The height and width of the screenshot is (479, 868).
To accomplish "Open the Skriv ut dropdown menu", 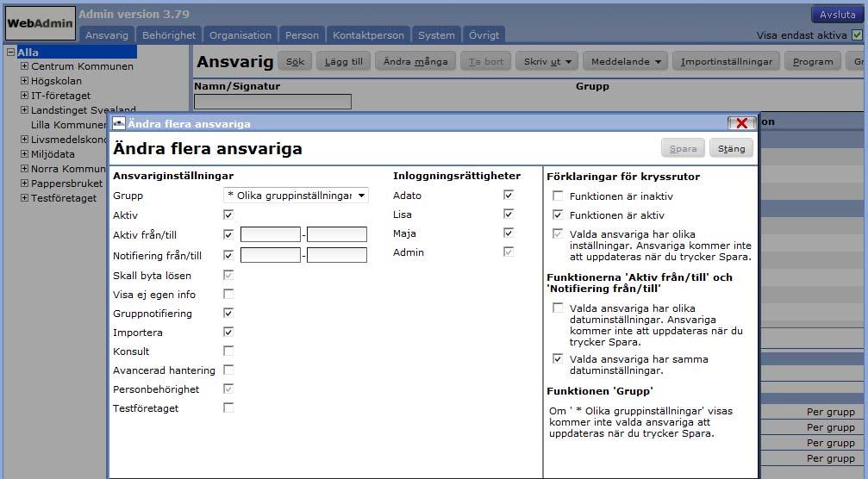I will pos(547,61).
